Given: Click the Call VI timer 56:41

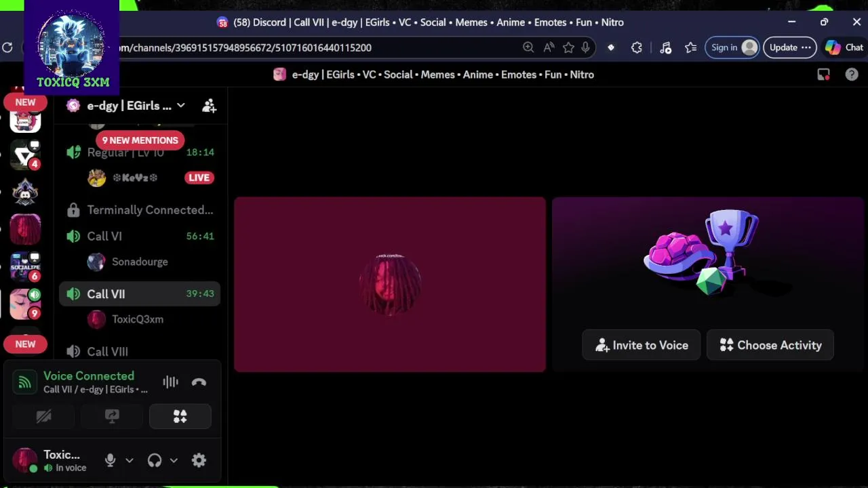Looking at the screenshot, I should click(200, 237).
